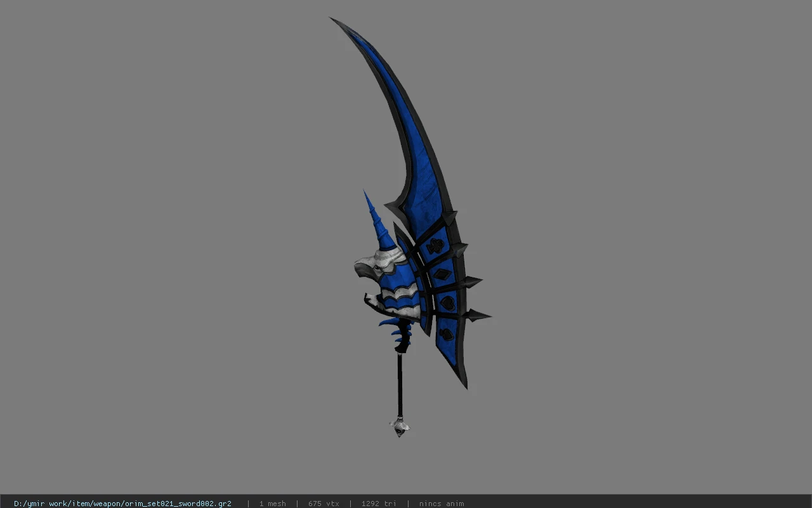812x508 pixels.
Task: Click the '675 vtx' vertex count
Action: pyautogui.click(x=324, y=504)
